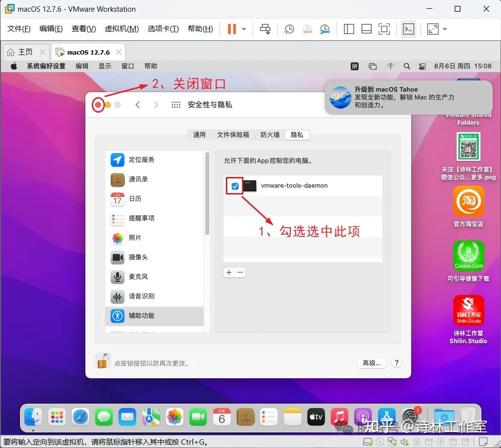501x448 pixels.
Task: Open the 选项卡(T) menu
Action: click(x=163, y=29)
